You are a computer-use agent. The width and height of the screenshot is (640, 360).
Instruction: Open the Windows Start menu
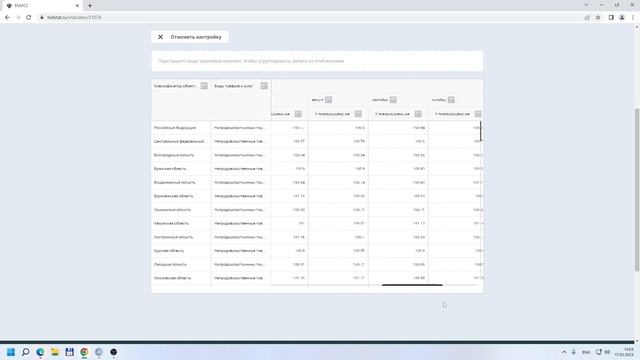coord(11,352)
